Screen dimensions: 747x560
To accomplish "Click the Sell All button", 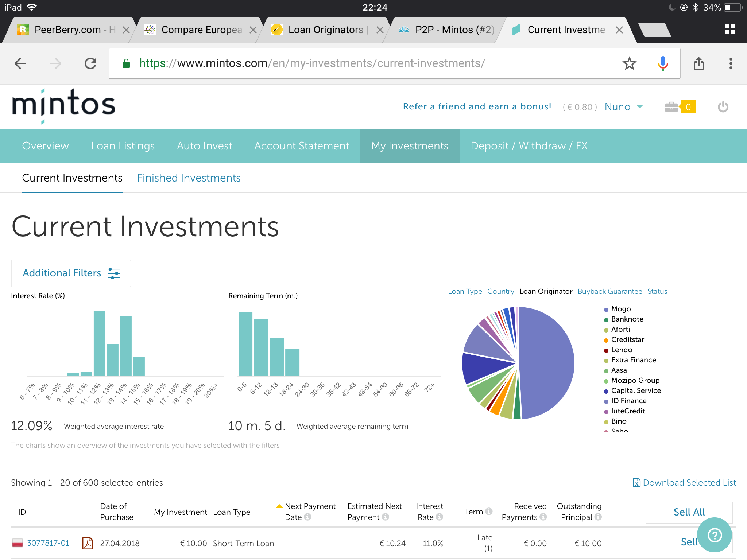I will tap(689, 512).
